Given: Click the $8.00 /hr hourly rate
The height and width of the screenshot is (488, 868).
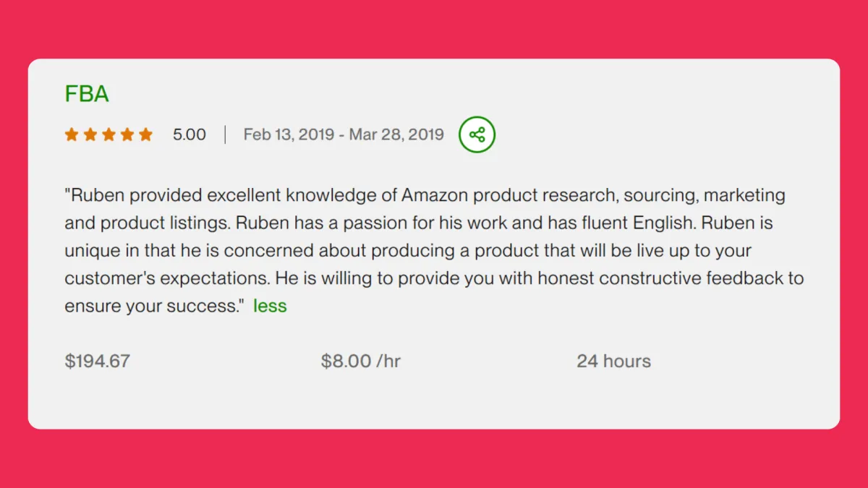Looking at the screenshot, I should click(x=361, y=361).
